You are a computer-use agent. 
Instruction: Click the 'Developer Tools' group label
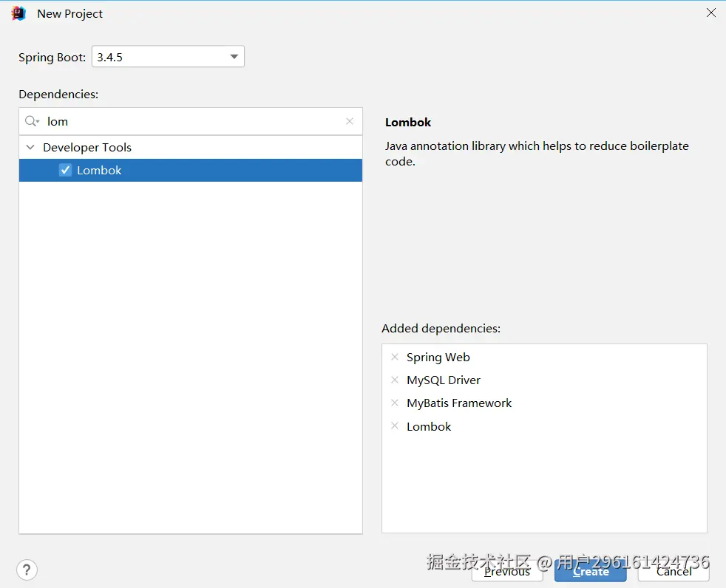87,147
